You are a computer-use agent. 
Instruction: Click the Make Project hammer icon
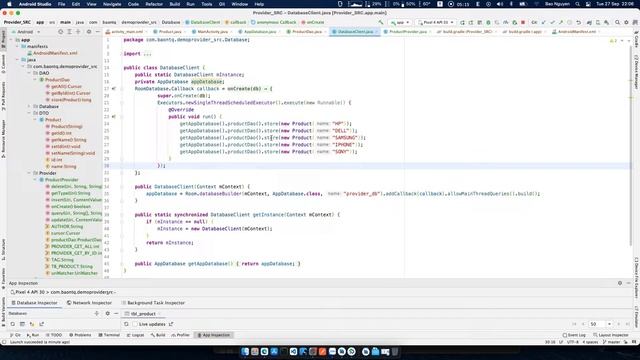[380, 22]
